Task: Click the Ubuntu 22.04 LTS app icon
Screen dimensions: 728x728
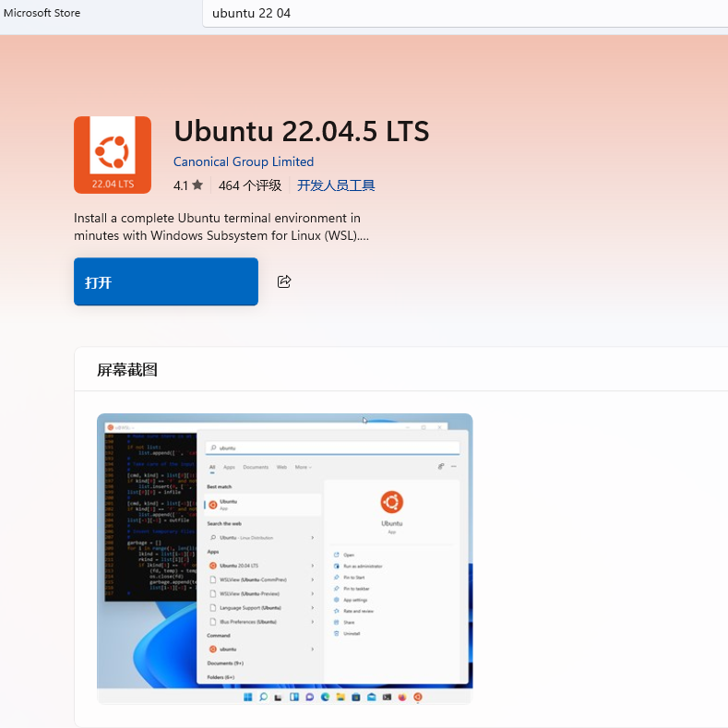Action: point(113,155)
